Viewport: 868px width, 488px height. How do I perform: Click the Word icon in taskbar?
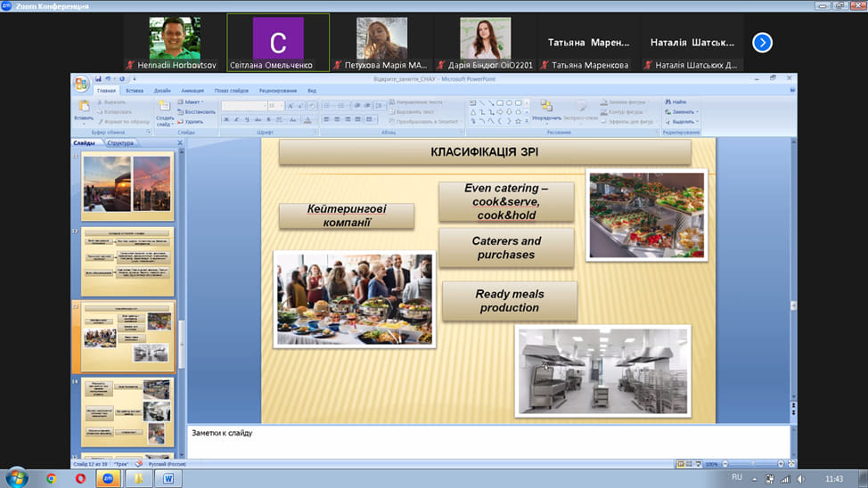[168, 478]
